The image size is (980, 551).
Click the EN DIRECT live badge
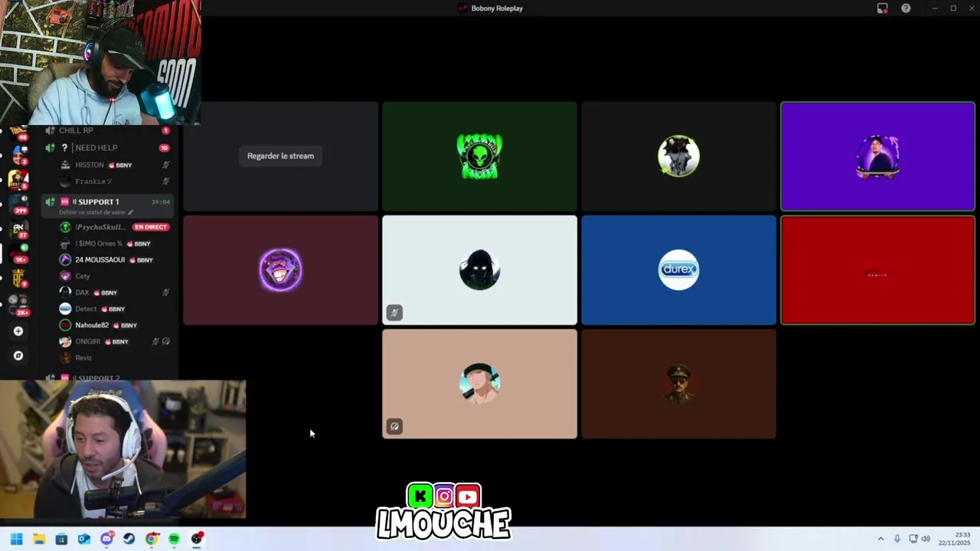150,227
